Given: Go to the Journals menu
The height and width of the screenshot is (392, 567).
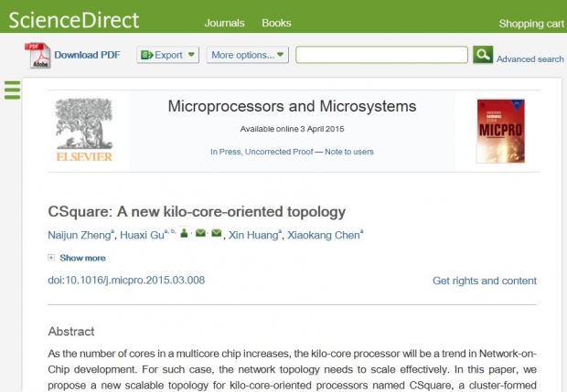Looking at the screenshot, I should click(x=225, y=23).
